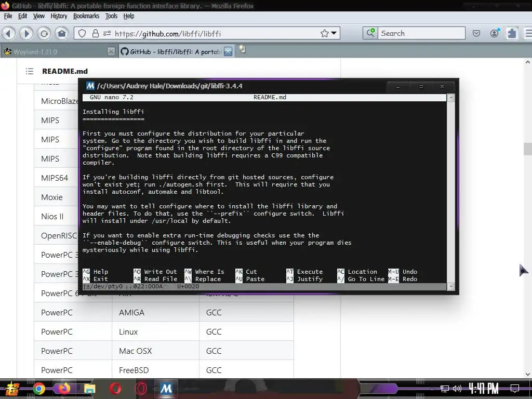Image resolution: width=532 pixels, height=399 pixels.
Task: Click terminal scrollbar up arrow
Action: coord(451,98)
